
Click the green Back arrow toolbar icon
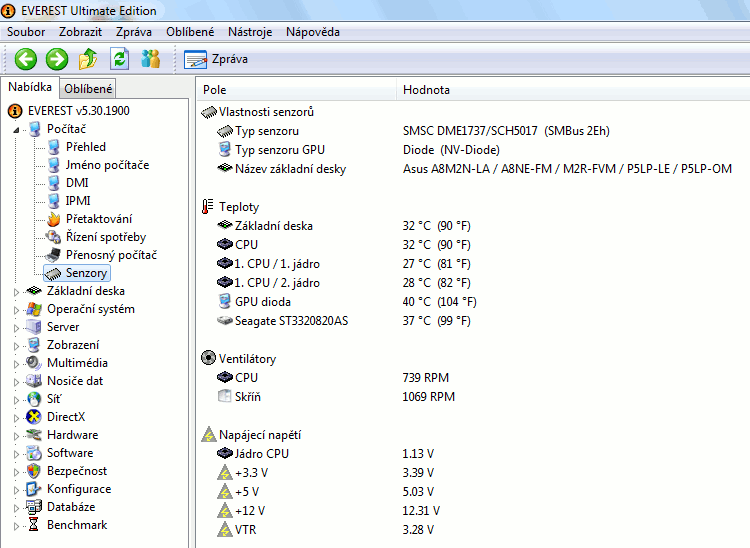pyautogui.click(x=26, y=59)
